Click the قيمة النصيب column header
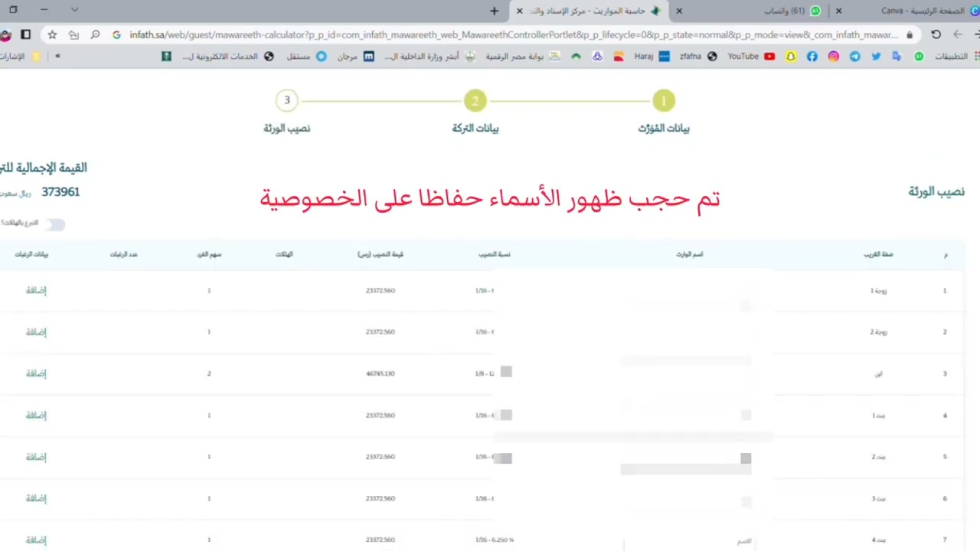The image size is (980, 551). pos(381,254)
